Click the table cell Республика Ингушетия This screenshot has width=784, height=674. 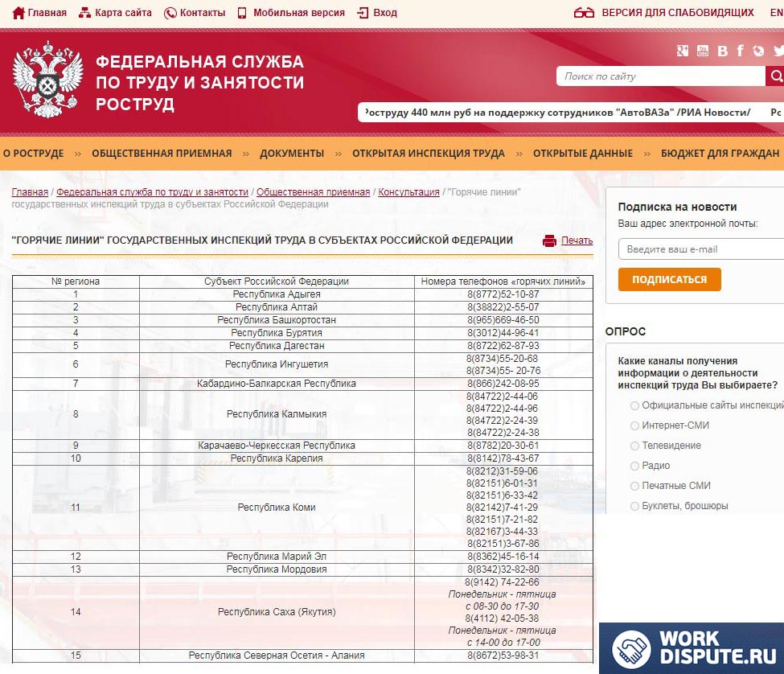tap(277, 364)
